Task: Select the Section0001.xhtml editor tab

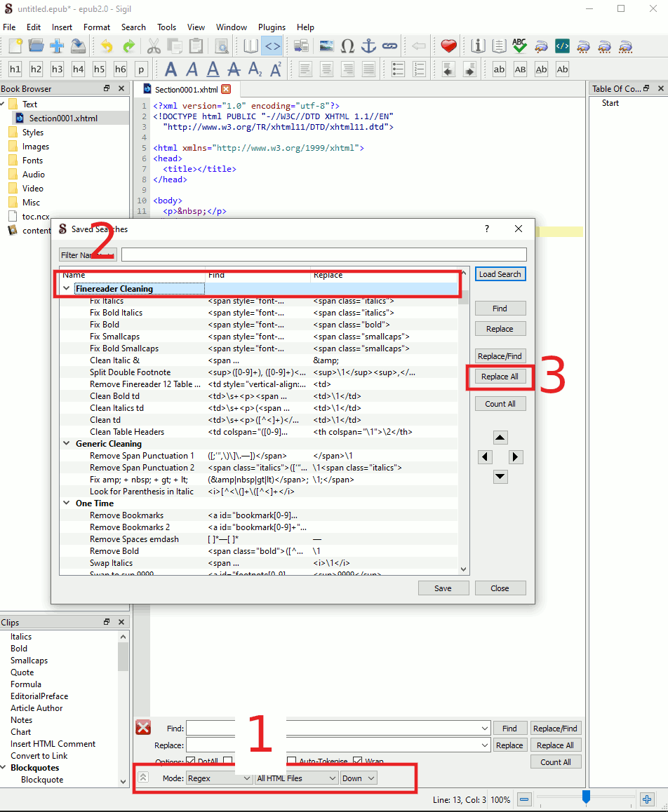Action: point(186,90)
